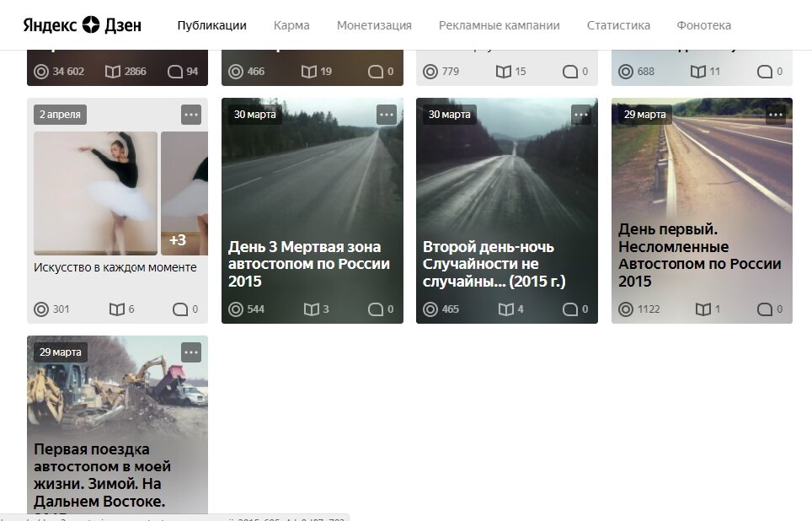This screenshot has width=812, height=521.
Task: Click reads book icon showing 6
Action: click(x=117, y=309)
